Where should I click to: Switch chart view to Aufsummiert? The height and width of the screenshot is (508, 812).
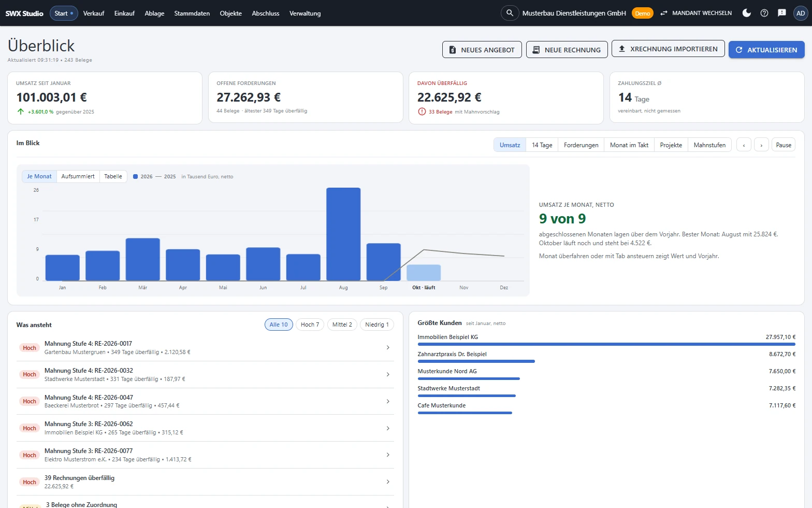(78, 176)
